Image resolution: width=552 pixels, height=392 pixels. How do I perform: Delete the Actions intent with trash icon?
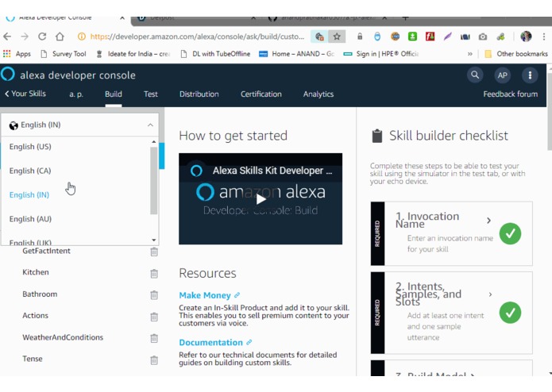point(154,317)
